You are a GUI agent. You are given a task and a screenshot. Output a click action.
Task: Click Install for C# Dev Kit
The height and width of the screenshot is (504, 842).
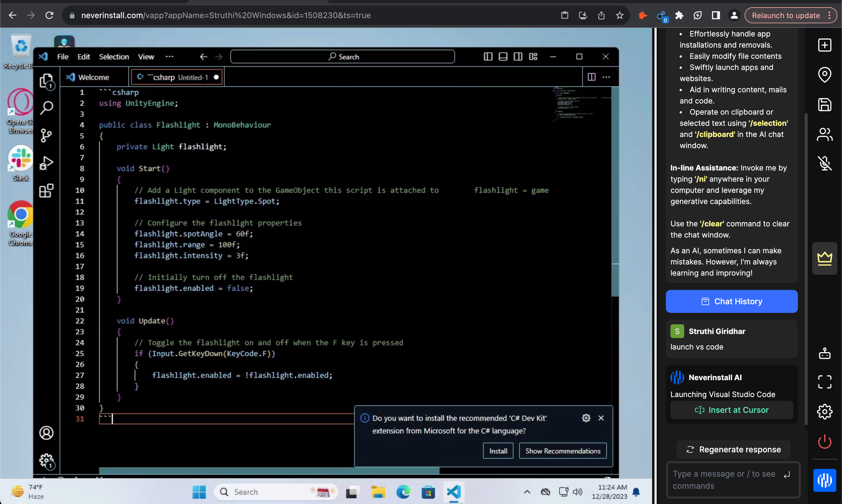coord(498,451)
